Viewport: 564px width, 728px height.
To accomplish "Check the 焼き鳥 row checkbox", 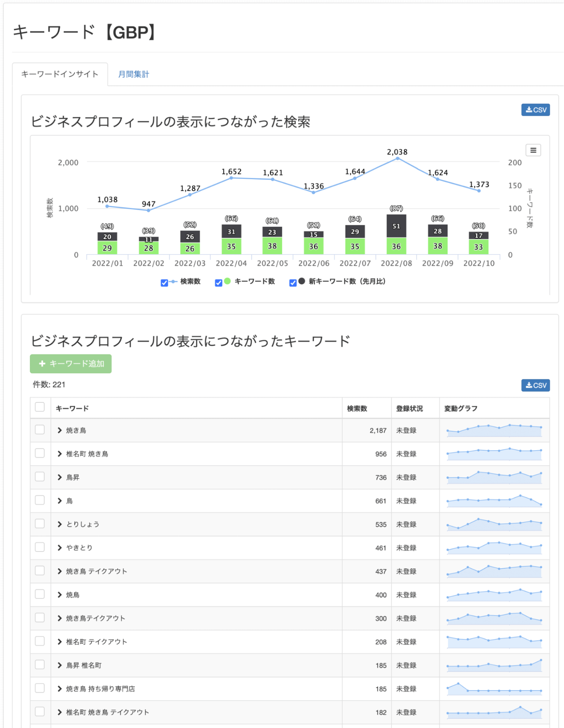I will 40,429.
